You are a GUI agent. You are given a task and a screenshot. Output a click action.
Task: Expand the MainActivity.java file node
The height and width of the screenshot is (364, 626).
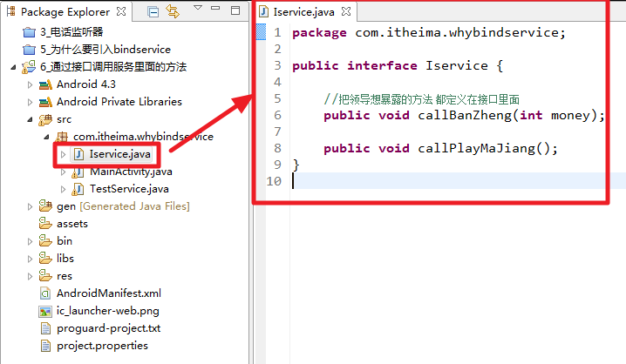pyautogui.click(x=63, y=172)
